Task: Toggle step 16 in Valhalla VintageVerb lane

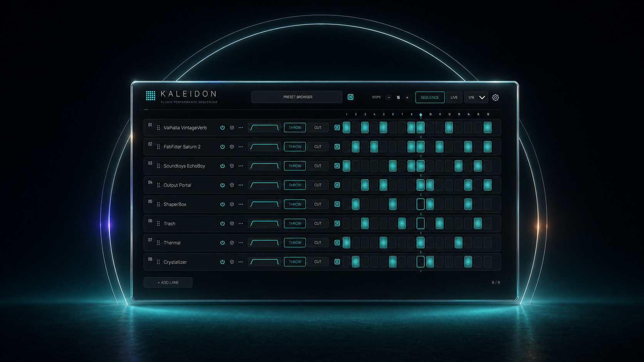Action: click(488, 127)
